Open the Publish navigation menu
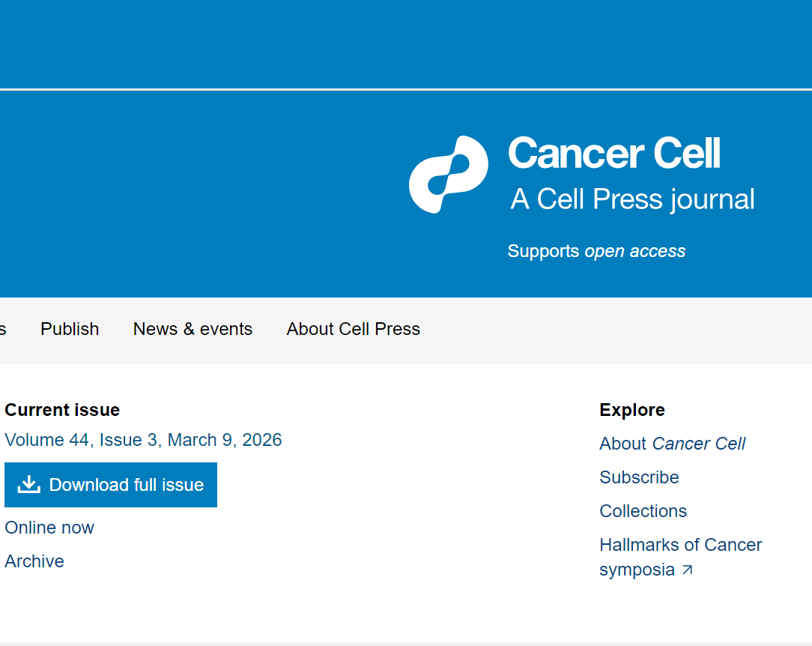 point(70,329)
